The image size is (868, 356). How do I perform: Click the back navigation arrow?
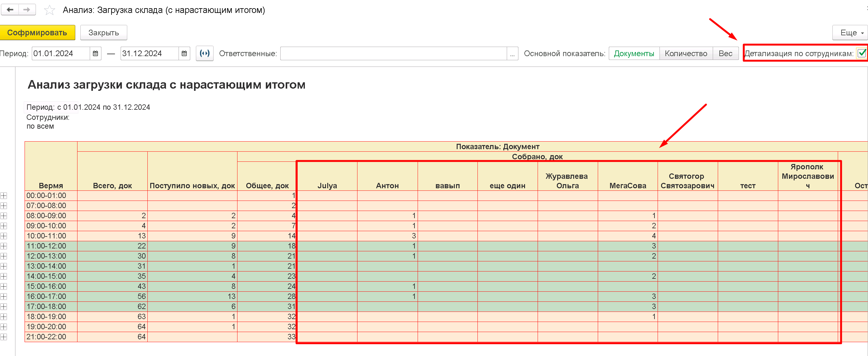click(10, 10)
